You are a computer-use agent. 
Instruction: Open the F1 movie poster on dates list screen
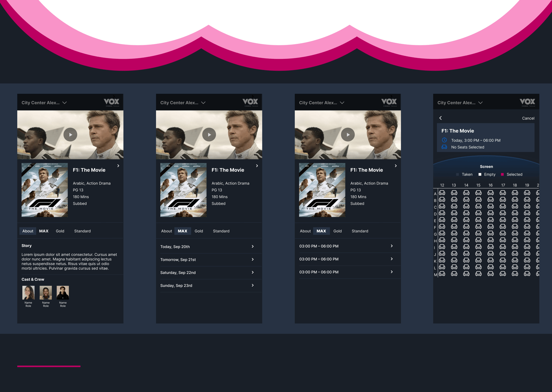(183, 190)
